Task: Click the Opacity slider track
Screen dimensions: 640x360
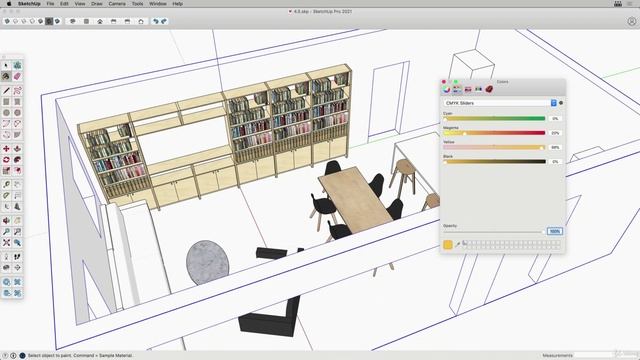Action: tap(494, 232)
